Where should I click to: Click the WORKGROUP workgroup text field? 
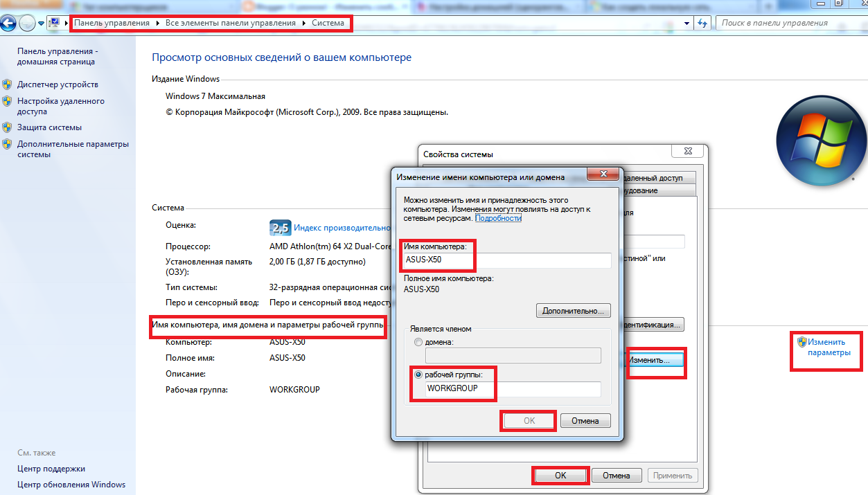[513, 388]
